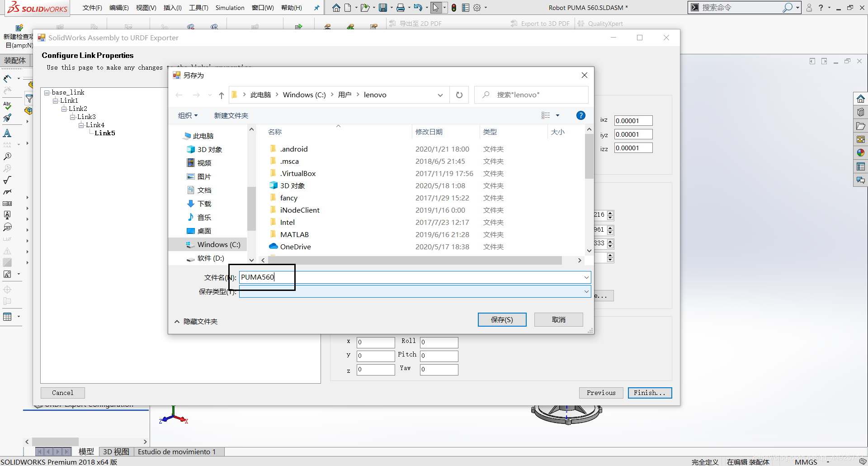
Task: Click the Roll value input field
Action: [439, 342]
